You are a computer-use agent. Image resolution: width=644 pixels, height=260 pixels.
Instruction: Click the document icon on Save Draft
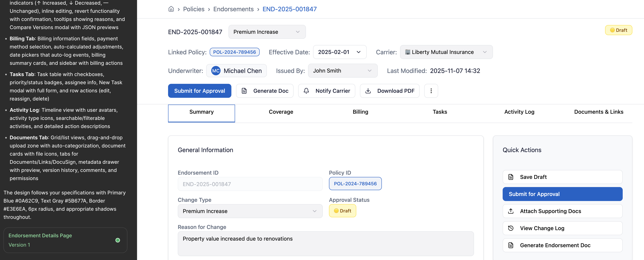(x=511, y=177)
